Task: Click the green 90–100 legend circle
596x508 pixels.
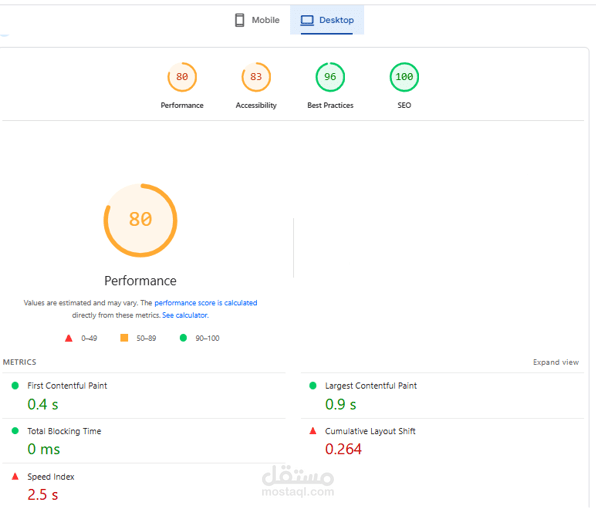Action: coord(183,338)
